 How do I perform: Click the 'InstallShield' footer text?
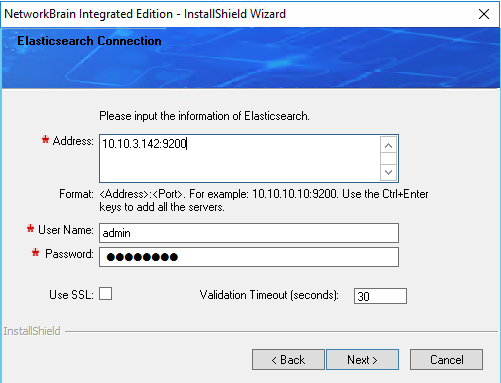(x=32, y=331)
